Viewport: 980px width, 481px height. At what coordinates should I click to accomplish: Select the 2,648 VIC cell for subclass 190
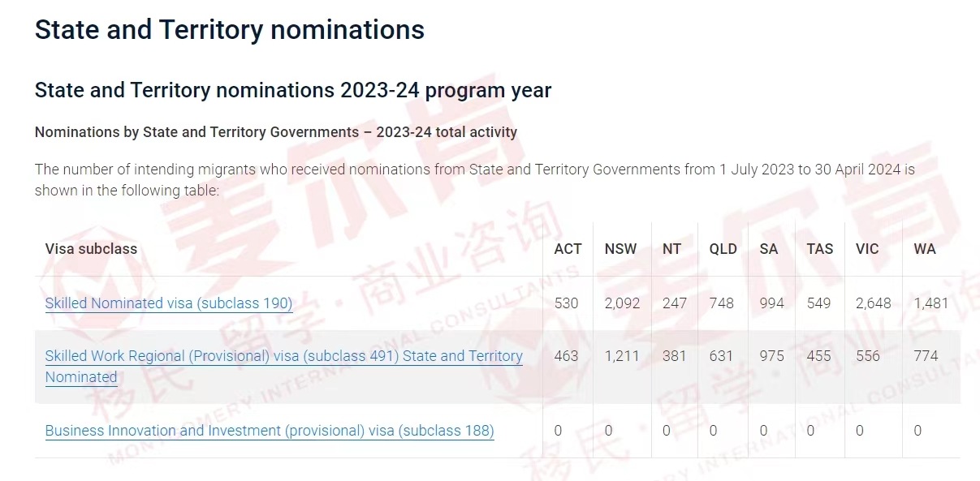(873, 303)
